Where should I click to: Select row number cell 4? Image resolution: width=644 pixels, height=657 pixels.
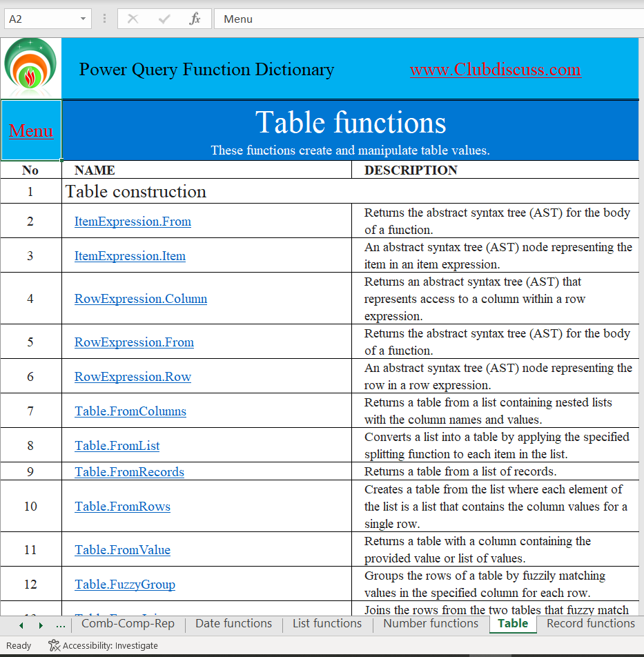[30, 298]
